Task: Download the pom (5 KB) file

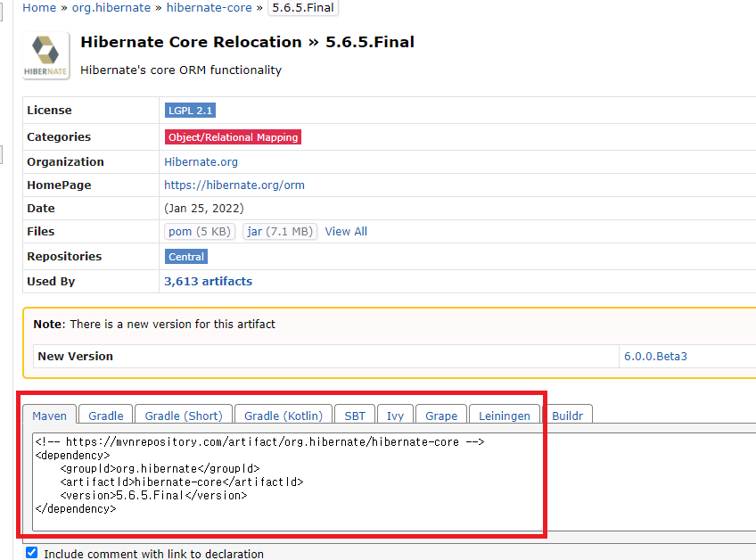Action: [200, 232]
